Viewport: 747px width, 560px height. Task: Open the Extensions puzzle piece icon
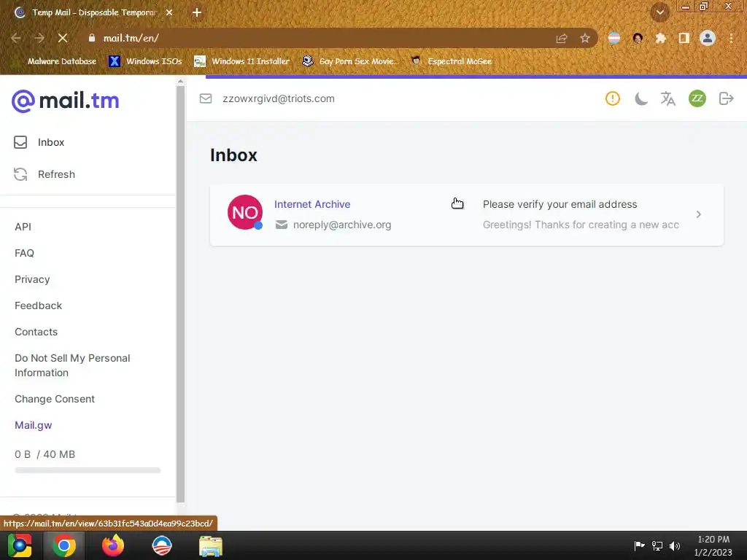[x=661, y=38]
